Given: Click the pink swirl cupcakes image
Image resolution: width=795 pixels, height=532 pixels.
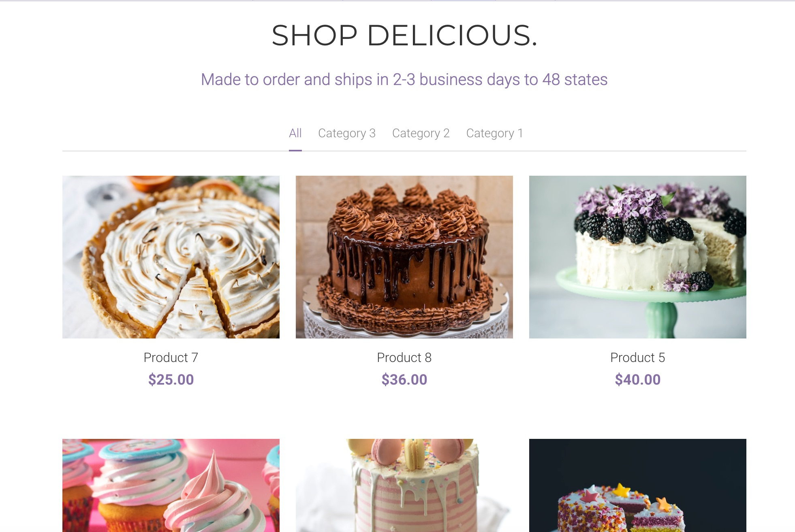Looking at the screenshot, I should click(171, 485).
